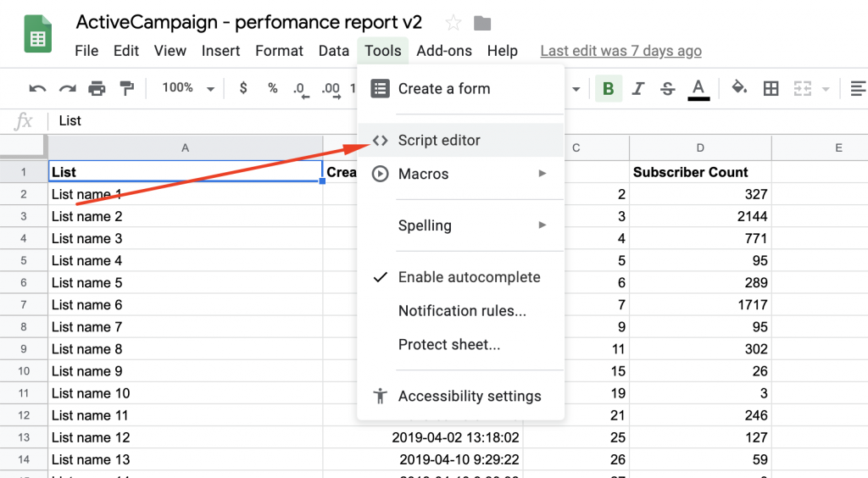Screen dimensions: 868x478
Task: Choose Protect sheet... option
Action: 448,345
